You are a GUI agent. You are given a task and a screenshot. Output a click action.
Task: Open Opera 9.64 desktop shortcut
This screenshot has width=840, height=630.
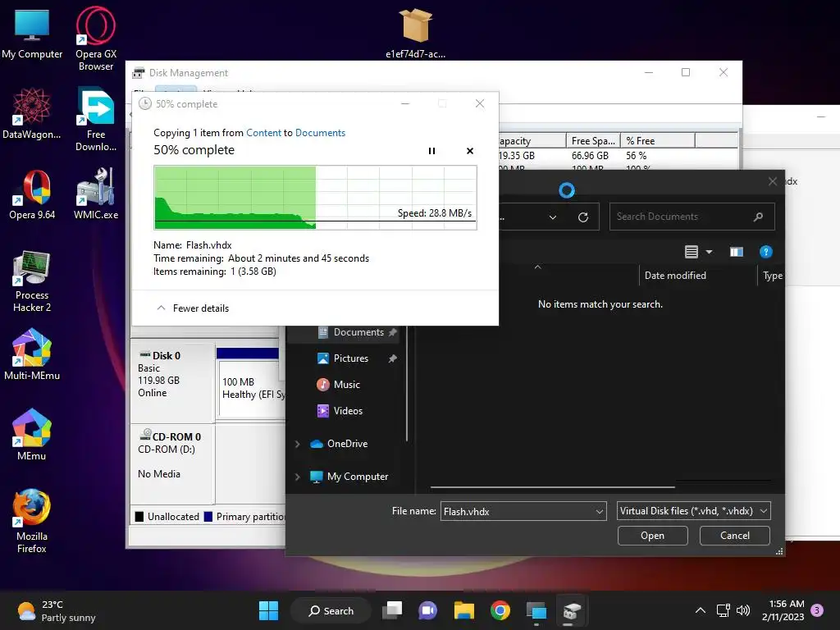[32, 194]
